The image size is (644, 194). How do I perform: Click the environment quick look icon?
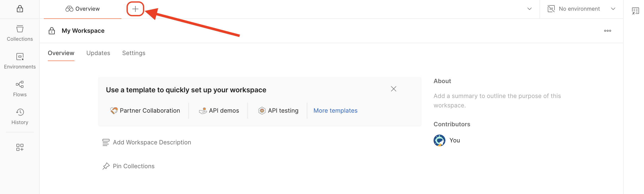[x=551, y=8]
